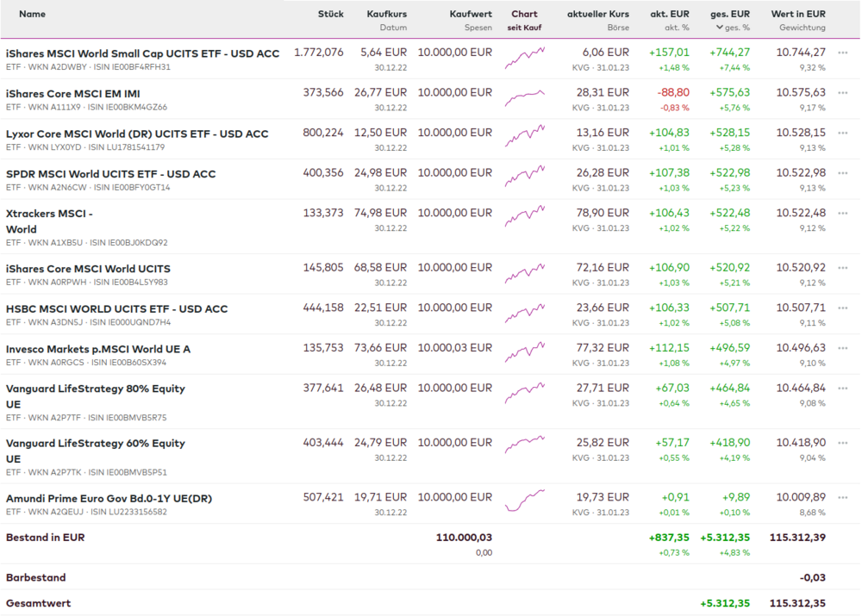Sort by the 'akt. EUR' column header
This screenshot has height=616, width=862.
point(669,14)
